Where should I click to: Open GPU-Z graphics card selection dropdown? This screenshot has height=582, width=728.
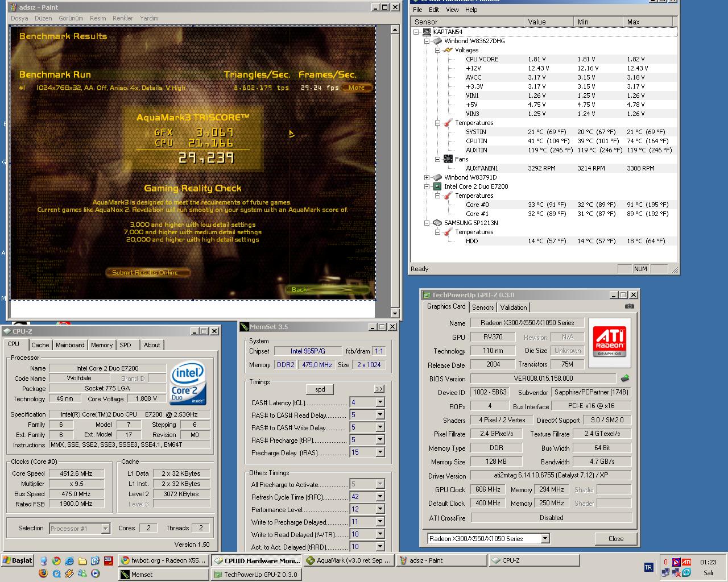click(545, 538)
